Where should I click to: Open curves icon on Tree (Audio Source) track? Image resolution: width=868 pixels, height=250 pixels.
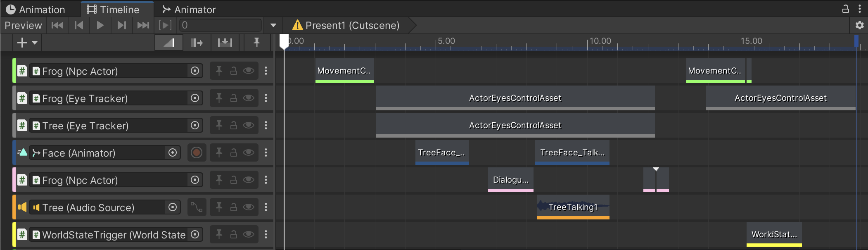click(197, 207)
